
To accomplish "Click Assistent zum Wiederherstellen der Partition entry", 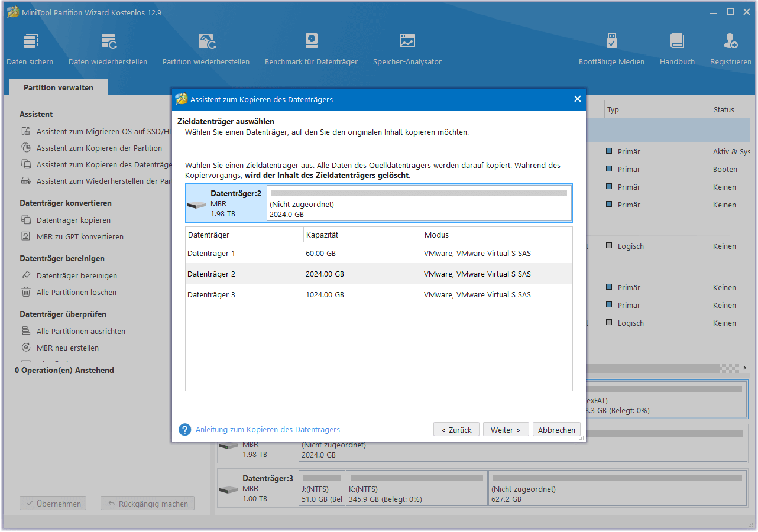I will 104,181.
